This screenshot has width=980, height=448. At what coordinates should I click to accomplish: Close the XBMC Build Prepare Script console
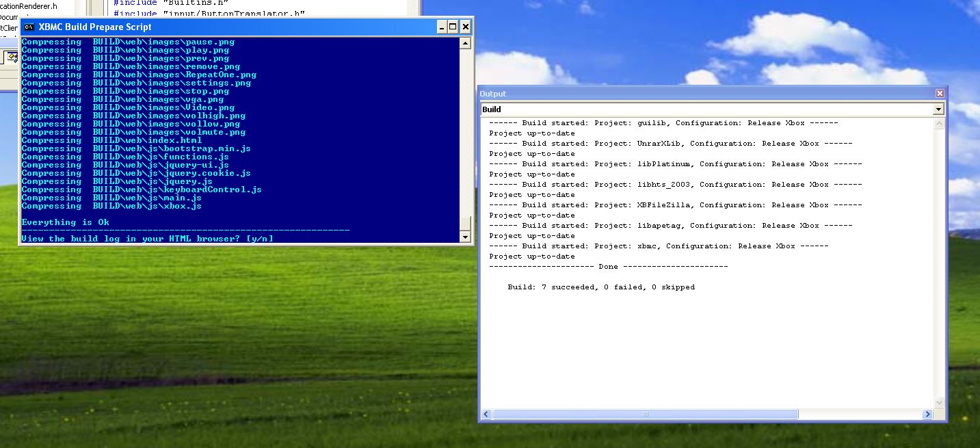pos(466,27)
